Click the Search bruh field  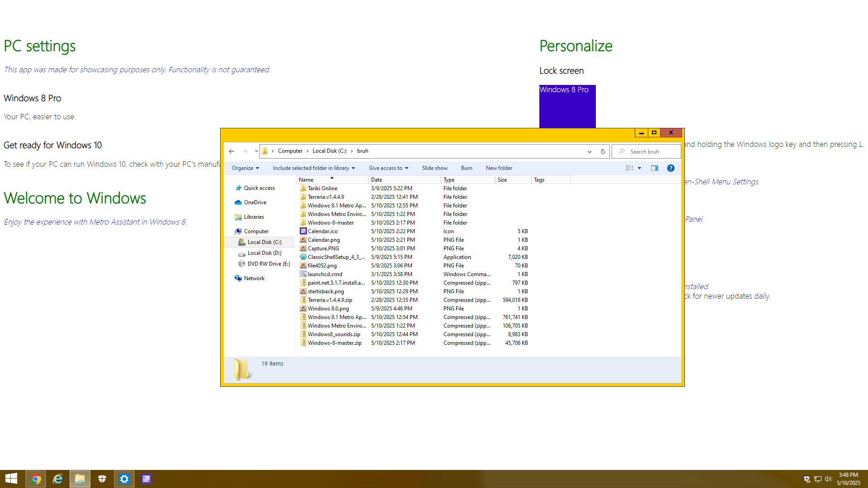click(646, 151)
